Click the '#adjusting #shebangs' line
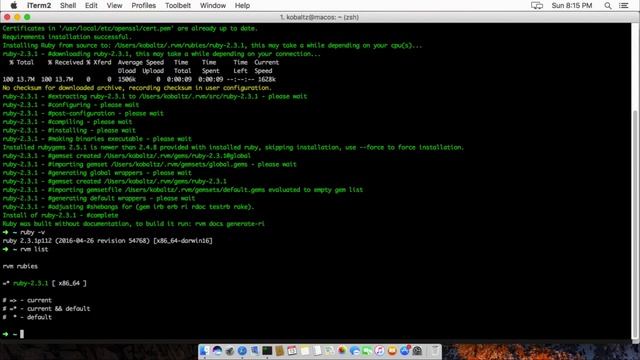 point(129,207)
